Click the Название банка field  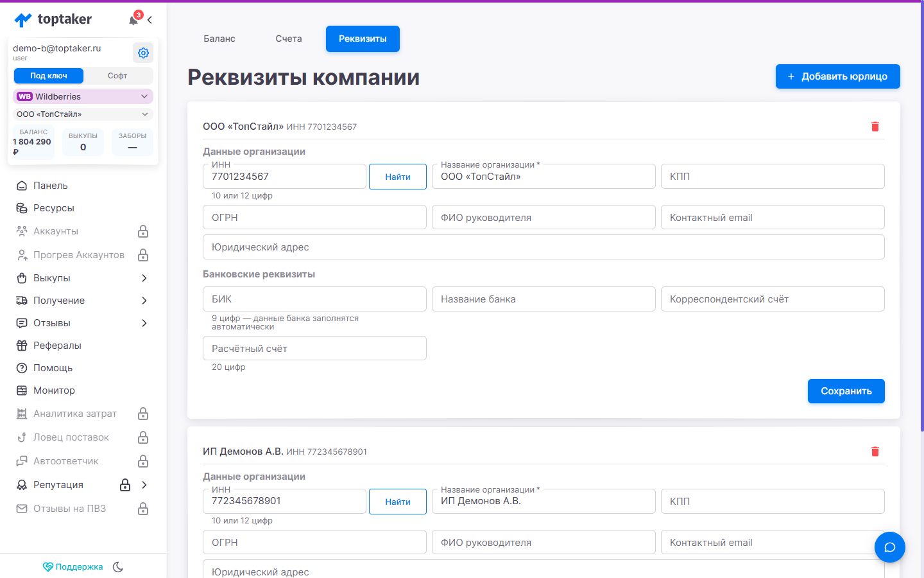(543, 299)
